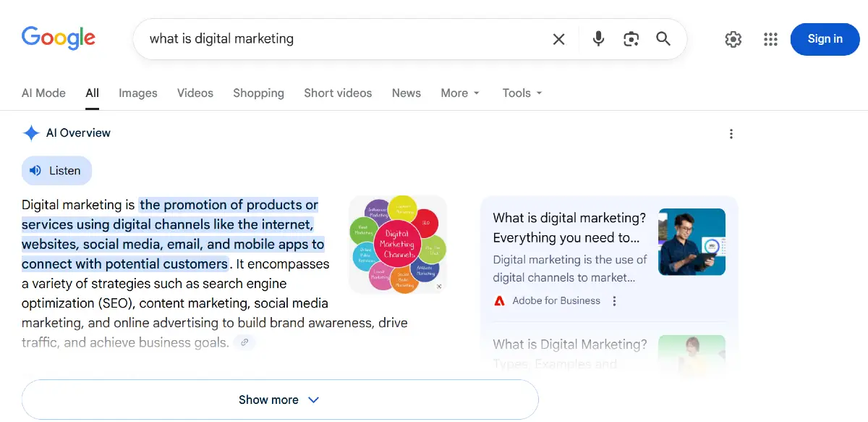Switch to the Images tab
868x422 pixels.
[x=138, y=93]
